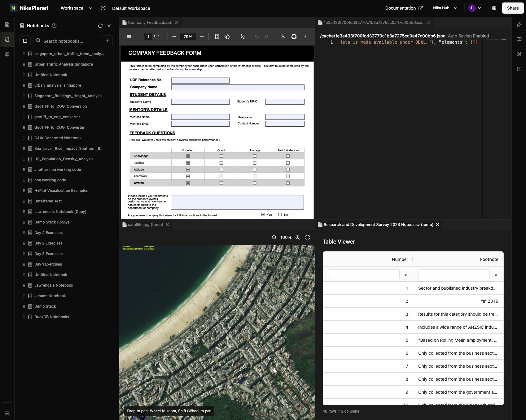Click the Share button
Image resolution: width=526 pixels, height=420 pixels.
tap(512, 8)
